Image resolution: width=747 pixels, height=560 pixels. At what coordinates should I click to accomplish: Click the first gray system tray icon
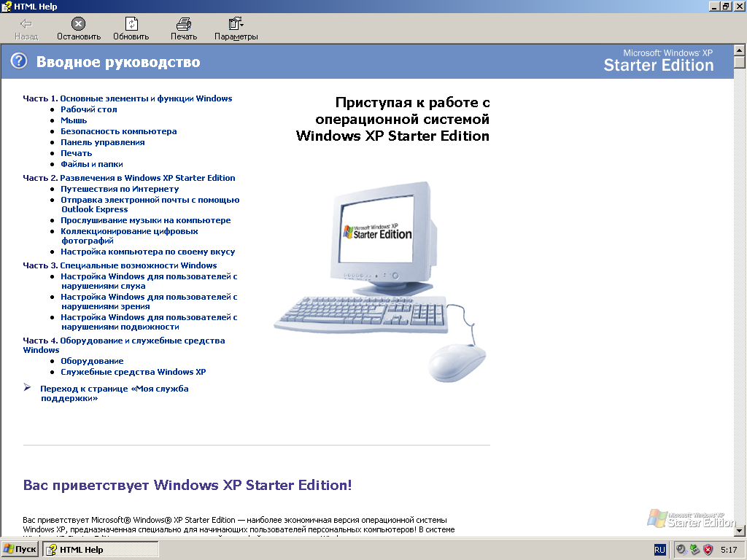point(681,550)
